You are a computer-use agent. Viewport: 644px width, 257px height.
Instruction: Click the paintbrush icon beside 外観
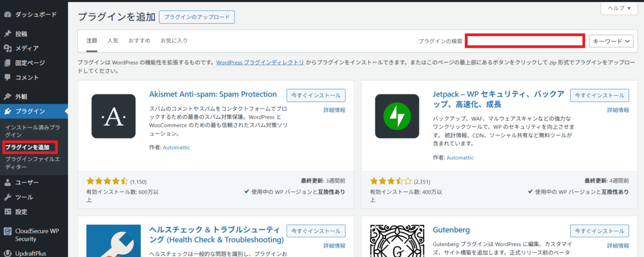[x=8, y=97]
